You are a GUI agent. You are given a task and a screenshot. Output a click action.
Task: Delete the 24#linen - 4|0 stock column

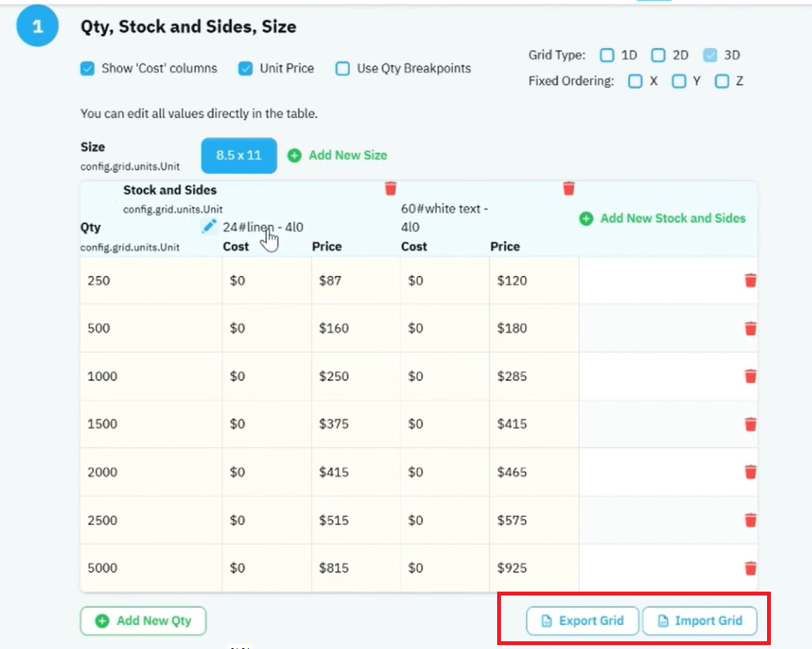point(390,188)
